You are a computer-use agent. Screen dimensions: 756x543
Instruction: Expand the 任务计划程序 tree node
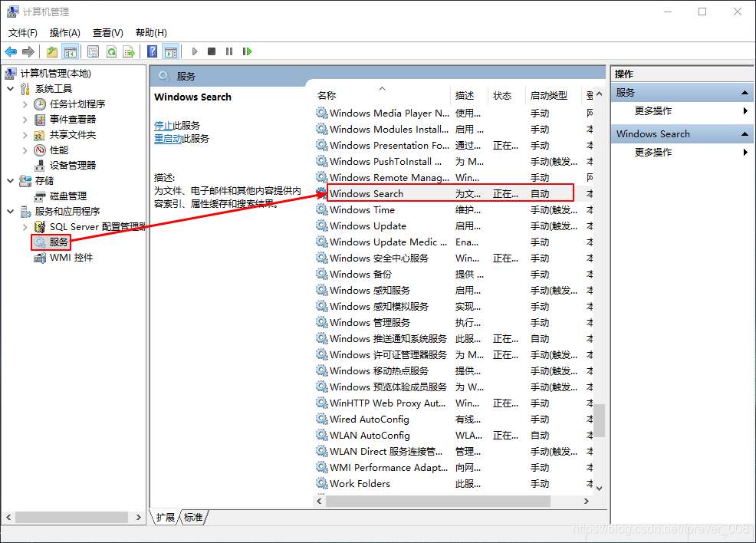(25, 104)
